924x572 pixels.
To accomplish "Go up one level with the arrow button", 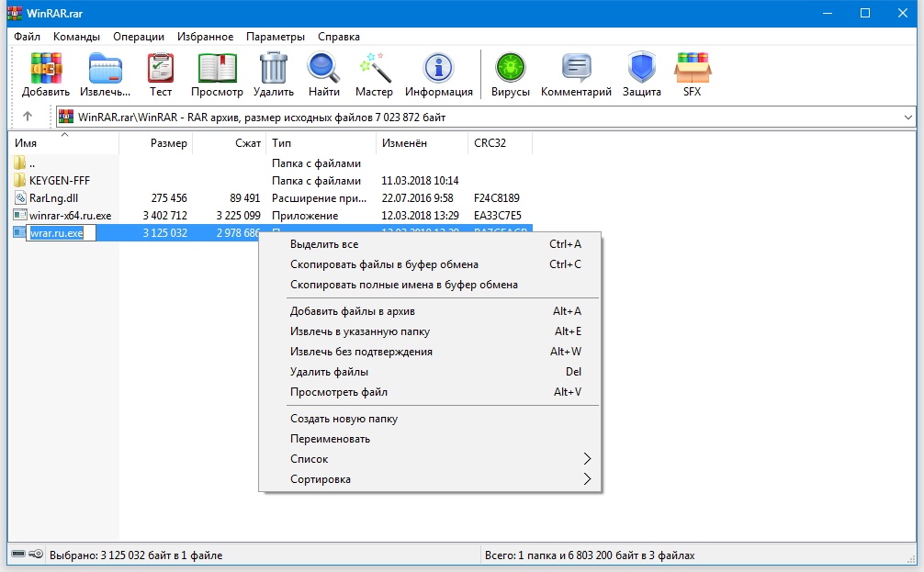I will tap(28, 117).
